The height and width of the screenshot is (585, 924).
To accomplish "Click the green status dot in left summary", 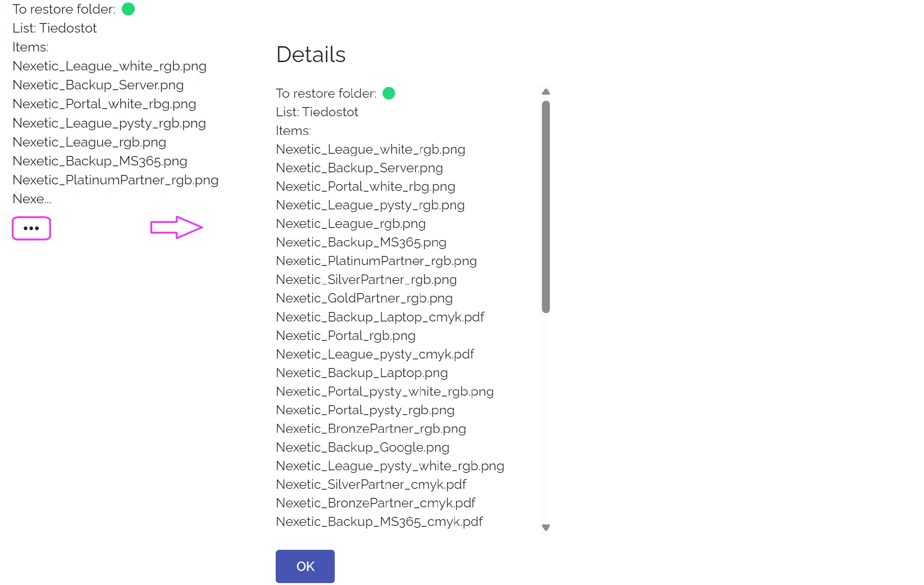I will click(128, 9).
